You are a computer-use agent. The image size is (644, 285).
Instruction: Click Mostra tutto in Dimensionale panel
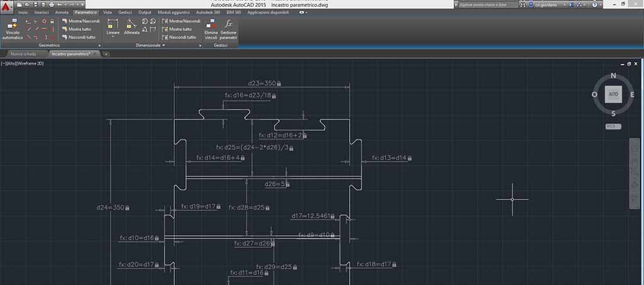click(177, 29)
